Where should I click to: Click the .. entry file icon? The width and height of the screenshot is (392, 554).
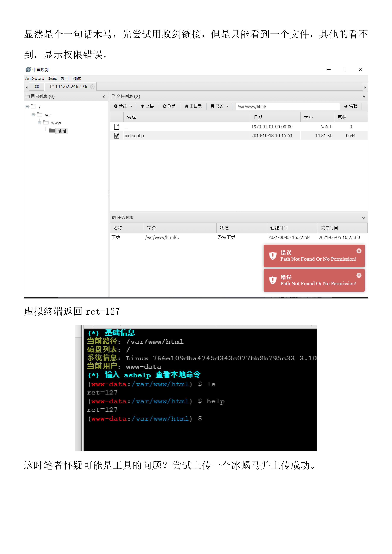117,127
